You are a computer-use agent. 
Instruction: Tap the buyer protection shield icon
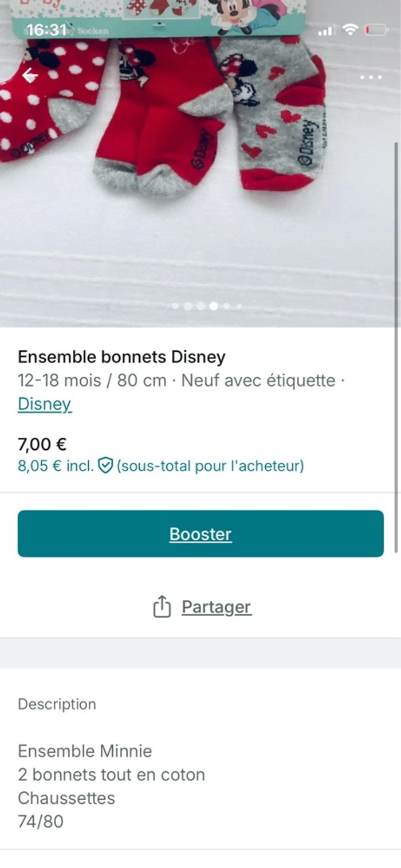(105, 466)
